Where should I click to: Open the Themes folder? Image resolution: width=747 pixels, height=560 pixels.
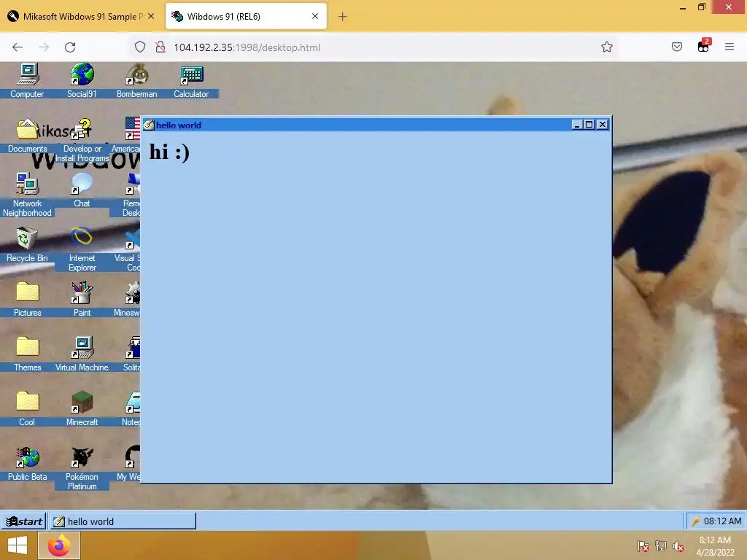click(x=27, y=354)
